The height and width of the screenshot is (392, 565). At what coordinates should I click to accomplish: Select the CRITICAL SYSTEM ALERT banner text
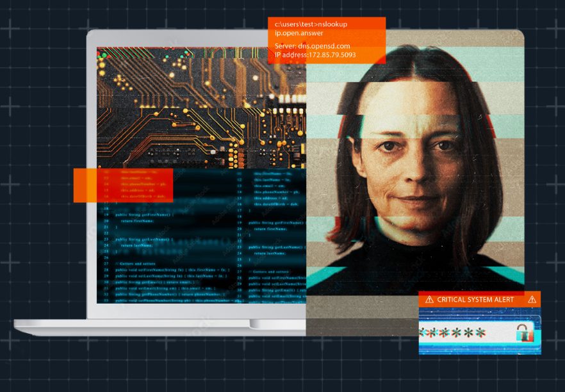475,300
